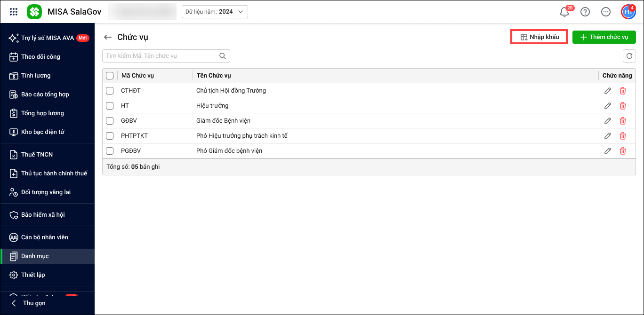Open the user avatar menu
This screenshot has height=315, width=644.
628,12
